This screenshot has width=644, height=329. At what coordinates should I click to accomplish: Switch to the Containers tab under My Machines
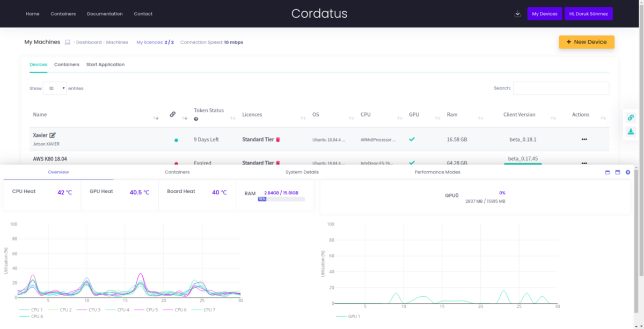coord(67,64)
